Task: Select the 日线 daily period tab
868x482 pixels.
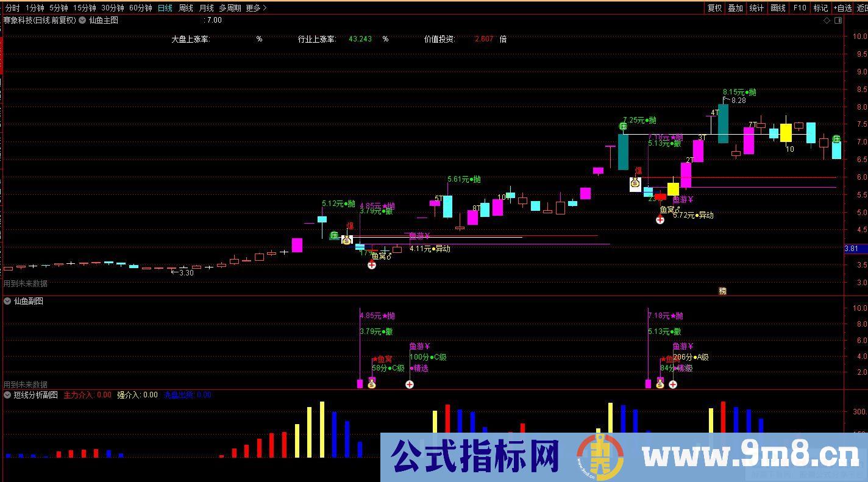Action: 165,8
